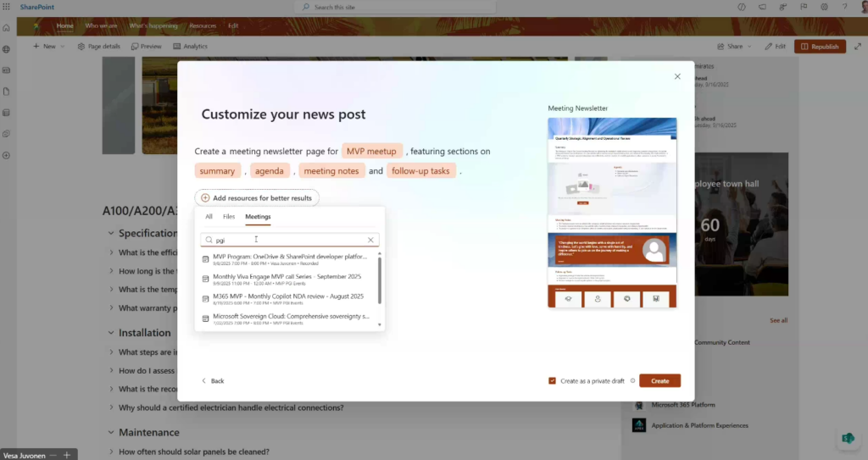868x460 pixels.
Task: Open Application & Platform Experiences link
Action: (699, 425)
